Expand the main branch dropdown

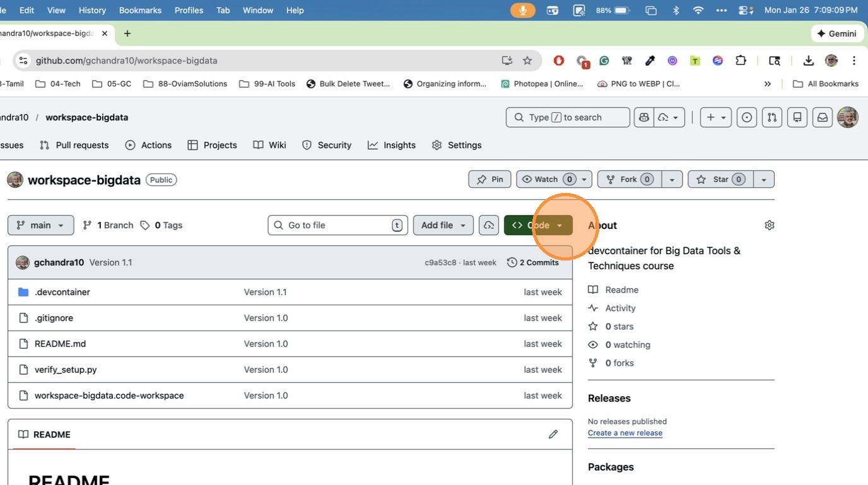40,225
